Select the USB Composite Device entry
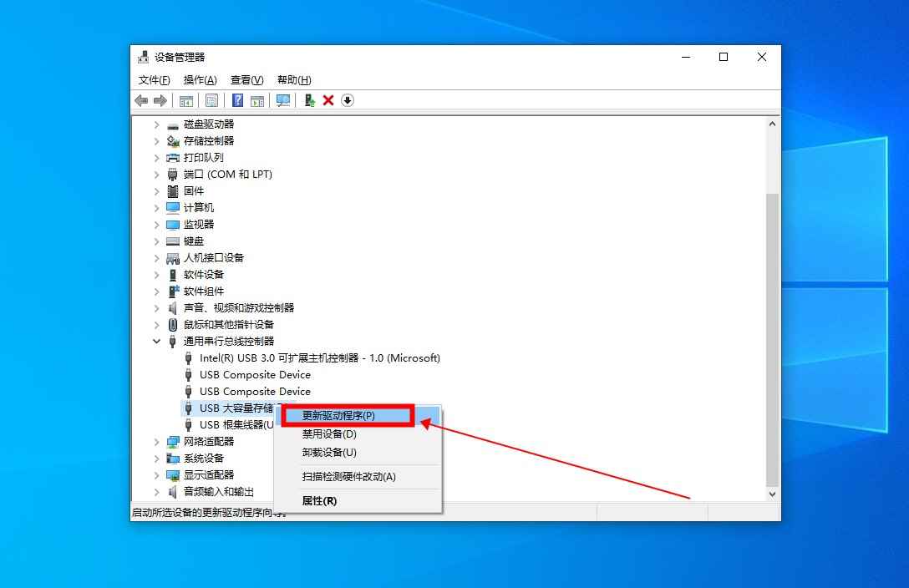 tap(254, 374)
